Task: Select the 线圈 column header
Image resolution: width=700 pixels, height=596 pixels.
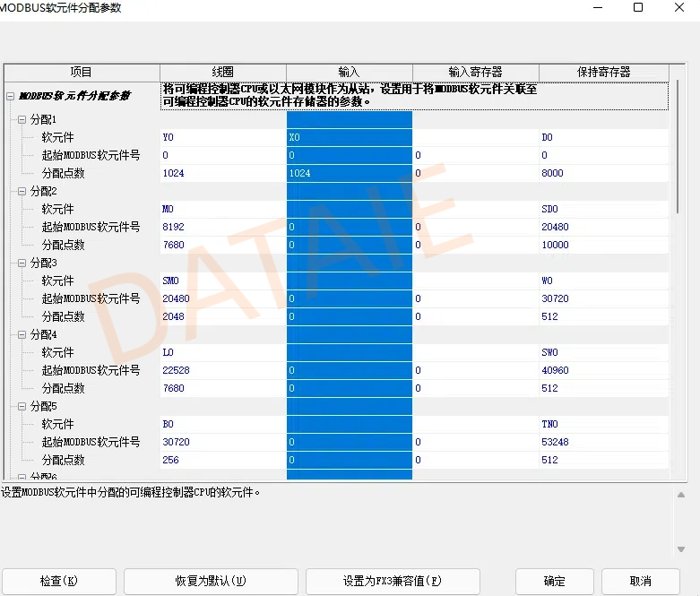Action: [223, 73]
